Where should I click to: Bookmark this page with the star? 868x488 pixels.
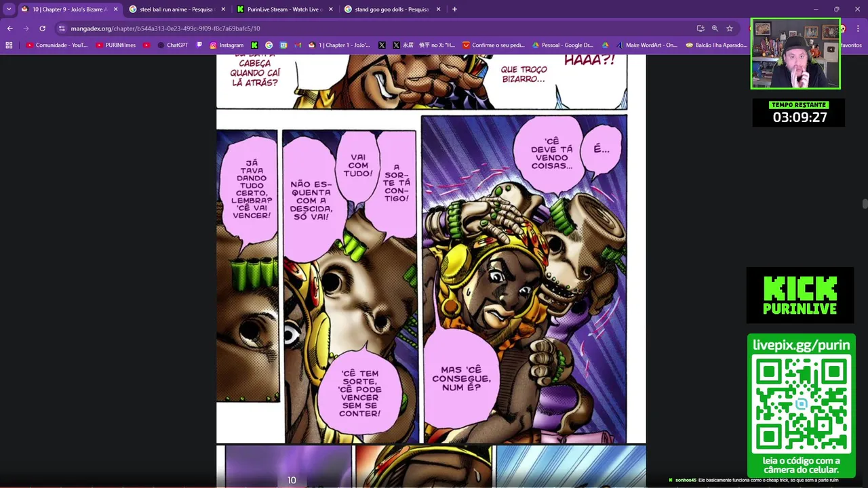point(730,28)
